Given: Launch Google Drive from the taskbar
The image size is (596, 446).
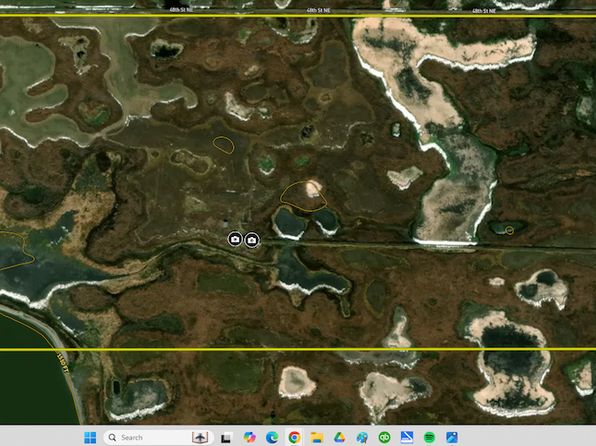Looking at the screenshot, I should coord(339,437).
